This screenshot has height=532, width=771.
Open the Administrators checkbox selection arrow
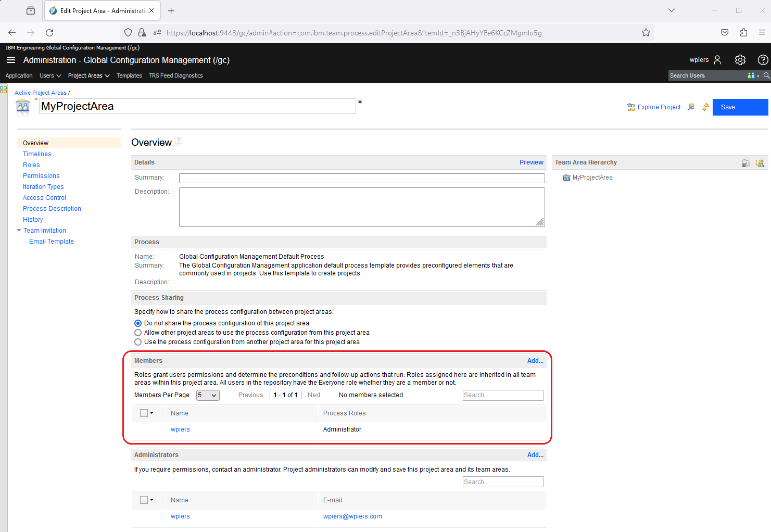coord(152,500)
